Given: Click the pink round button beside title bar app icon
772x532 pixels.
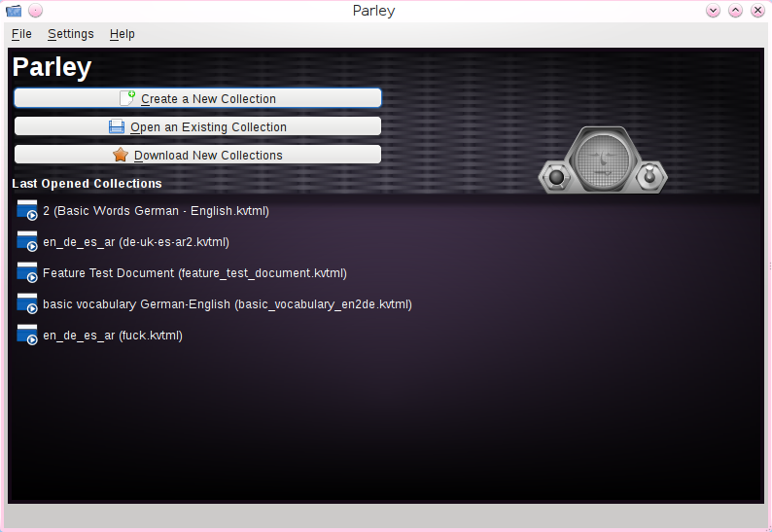Looking at the screenshot, I should pyautogui.click(x=35, y=11).
